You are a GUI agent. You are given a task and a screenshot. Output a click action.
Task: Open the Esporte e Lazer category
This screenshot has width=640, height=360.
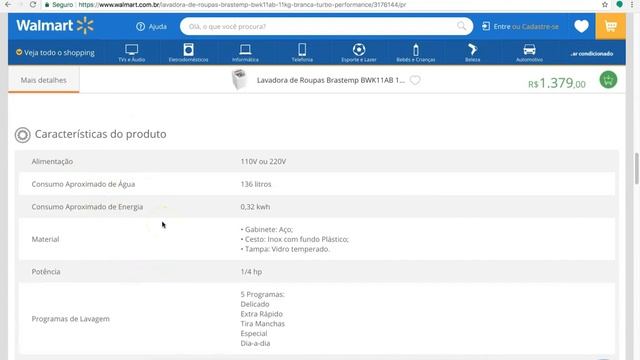click(359, 53)
